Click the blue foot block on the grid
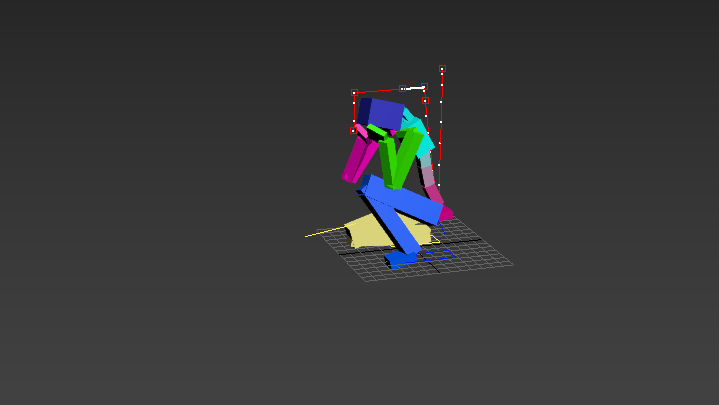This screenshot has width=719, height=405. coord(400,258)
